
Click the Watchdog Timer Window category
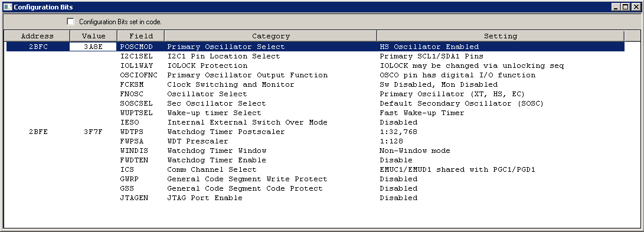[217, 151]
